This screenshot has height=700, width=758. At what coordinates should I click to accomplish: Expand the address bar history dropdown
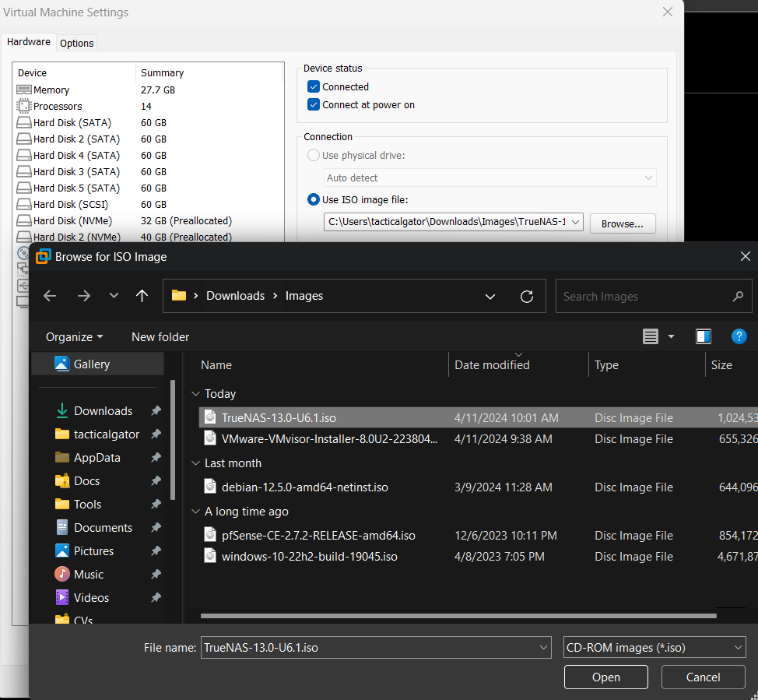tap(490, 296)
